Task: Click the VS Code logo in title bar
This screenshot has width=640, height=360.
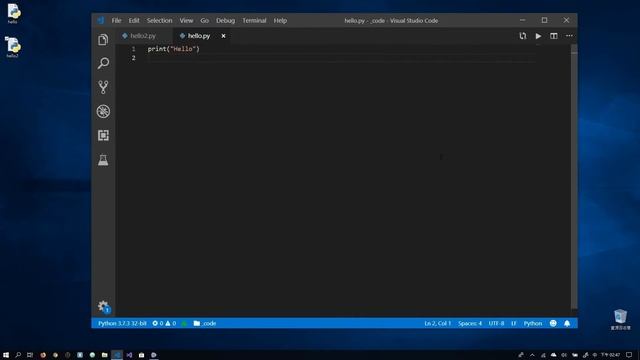Action: click(x=100, y=20)
